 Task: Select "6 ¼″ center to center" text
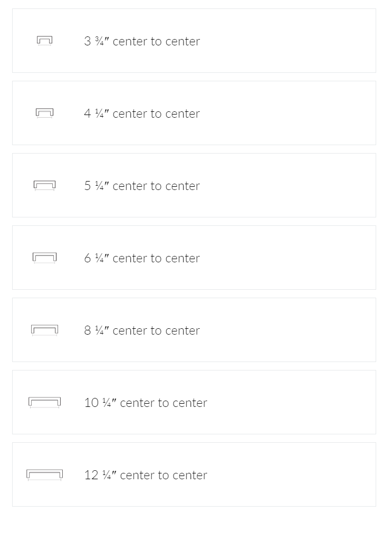pyautogui.click(x=142, y=258)
